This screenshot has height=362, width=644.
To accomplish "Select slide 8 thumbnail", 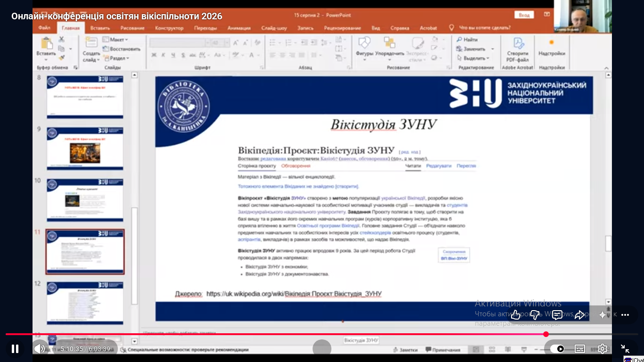I will [x=85, y=97].
